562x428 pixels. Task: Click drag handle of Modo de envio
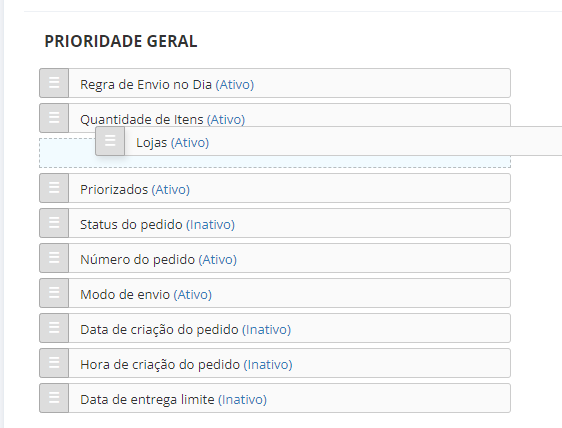54,293
